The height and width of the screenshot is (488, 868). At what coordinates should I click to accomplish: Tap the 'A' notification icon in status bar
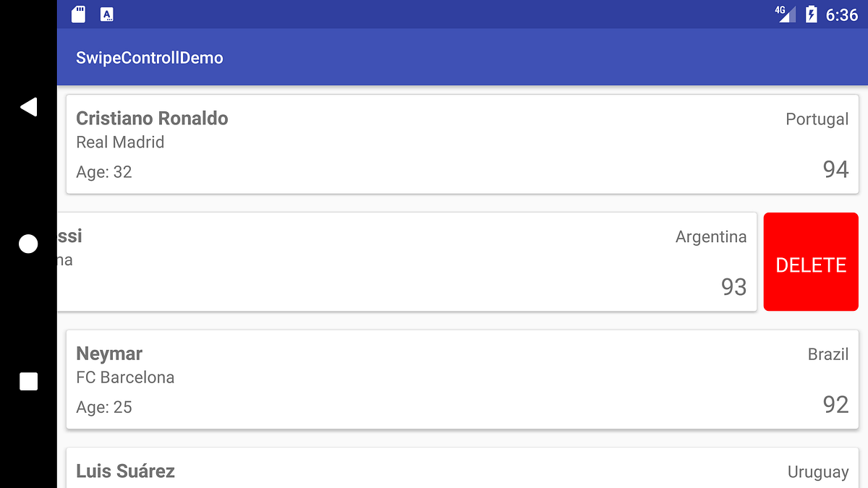(x=107, y=13)
